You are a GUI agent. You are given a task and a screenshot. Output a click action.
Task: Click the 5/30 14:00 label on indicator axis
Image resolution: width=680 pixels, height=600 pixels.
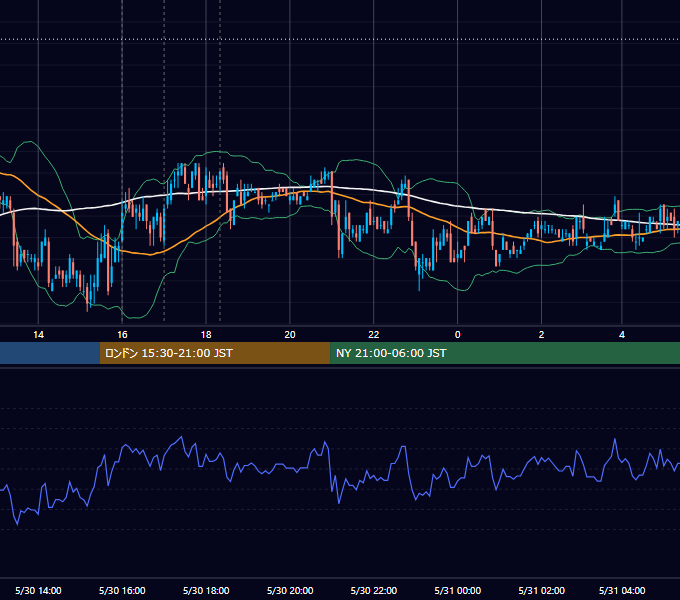(x=38, y=590)
